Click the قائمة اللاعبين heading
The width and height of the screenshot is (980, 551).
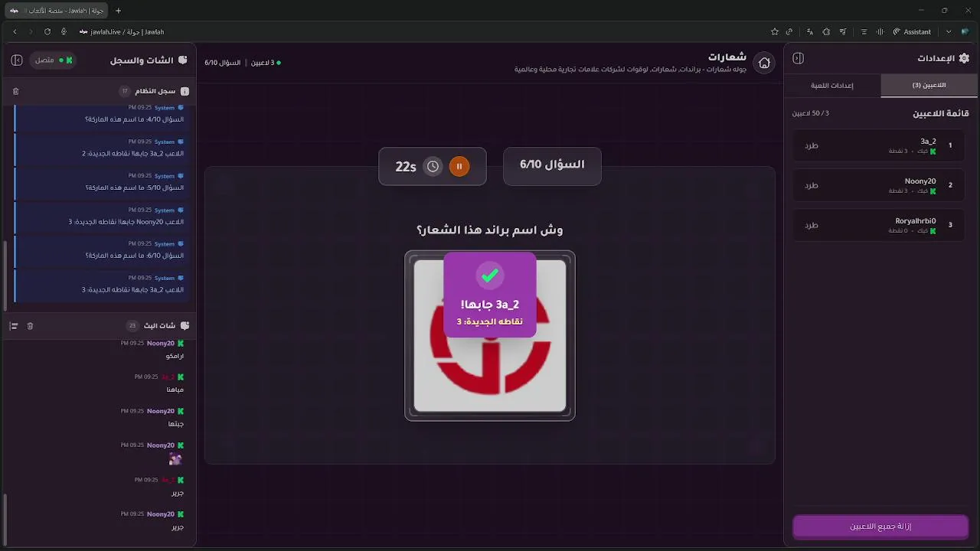pos(940,113)
